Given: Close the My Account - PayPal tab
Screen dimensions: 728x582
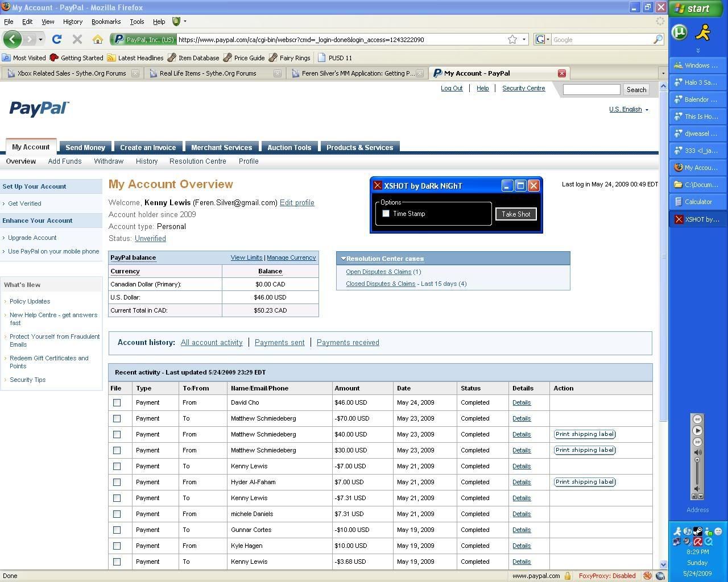Looking at the screenshot, I should point(561,73).
